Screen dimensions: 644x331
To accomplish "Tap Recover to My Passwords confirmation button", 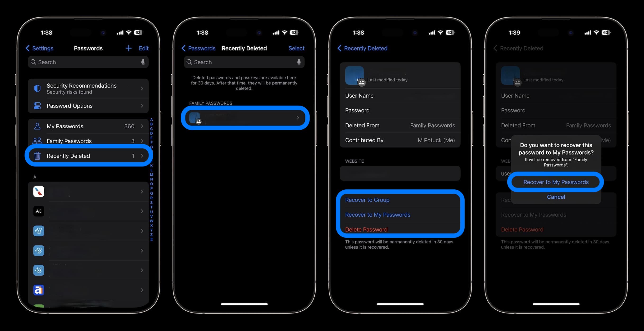I will [x=556, y=182].
